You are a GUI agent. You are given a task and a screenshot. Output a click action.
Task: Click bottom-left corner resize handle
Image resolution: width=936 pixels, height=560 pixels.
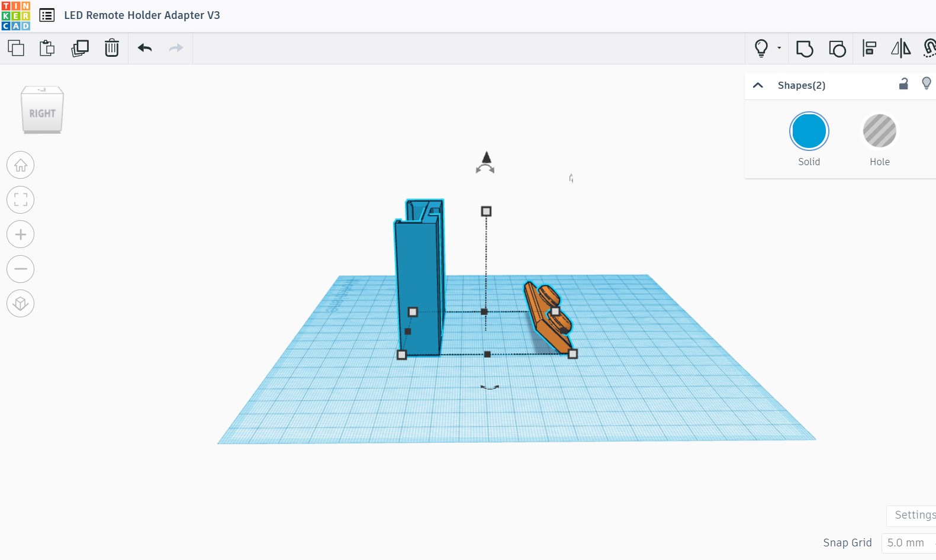click(401, 355)
